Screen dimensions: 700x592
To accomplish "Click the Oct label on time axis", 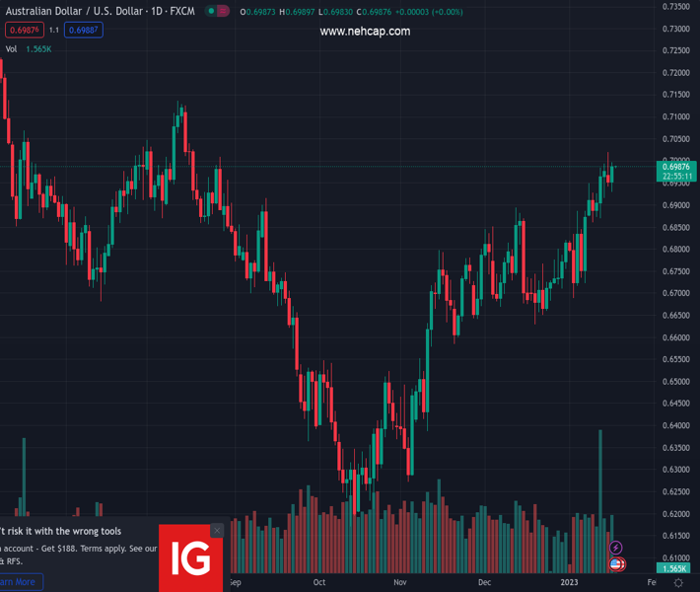I will point(319,583).
